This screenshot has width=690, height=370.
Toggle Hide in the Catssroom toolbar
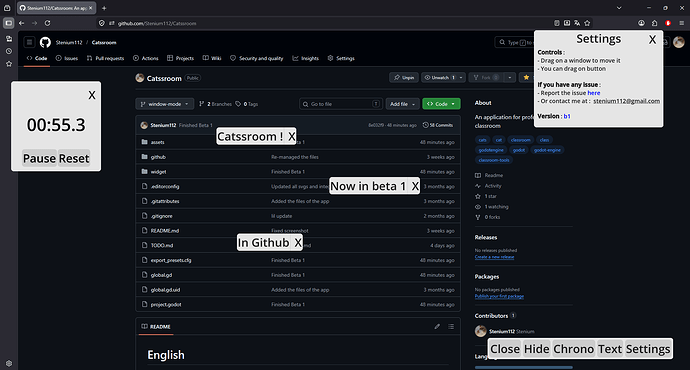coord(536,349)
